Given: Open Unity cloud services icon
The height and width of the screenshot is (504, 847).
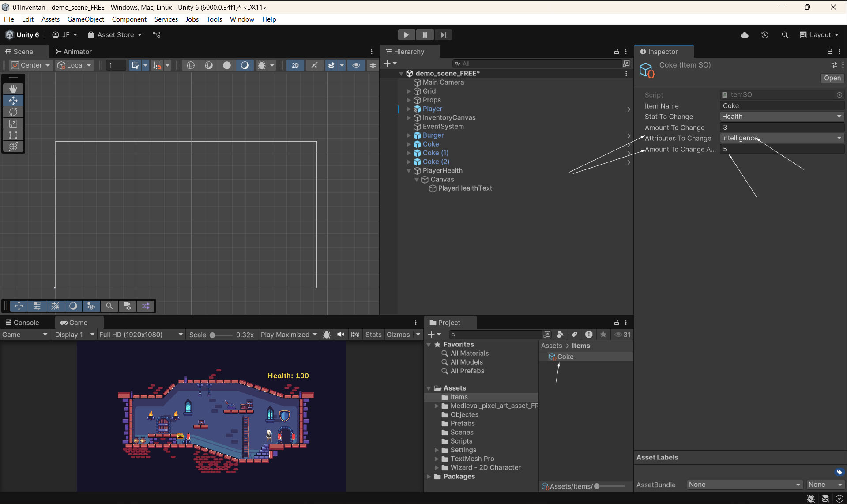Looking at the screenshot, I should tap(745, 35).
